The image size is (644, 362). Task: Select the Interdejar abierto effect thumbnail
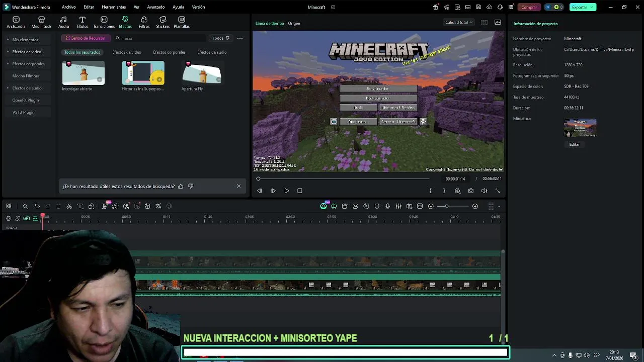coord(84,73)
